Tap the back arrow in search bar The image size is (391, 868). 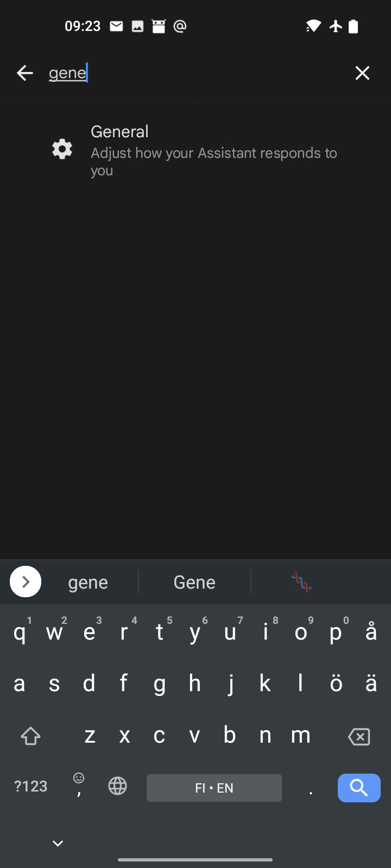pos(25,73)
